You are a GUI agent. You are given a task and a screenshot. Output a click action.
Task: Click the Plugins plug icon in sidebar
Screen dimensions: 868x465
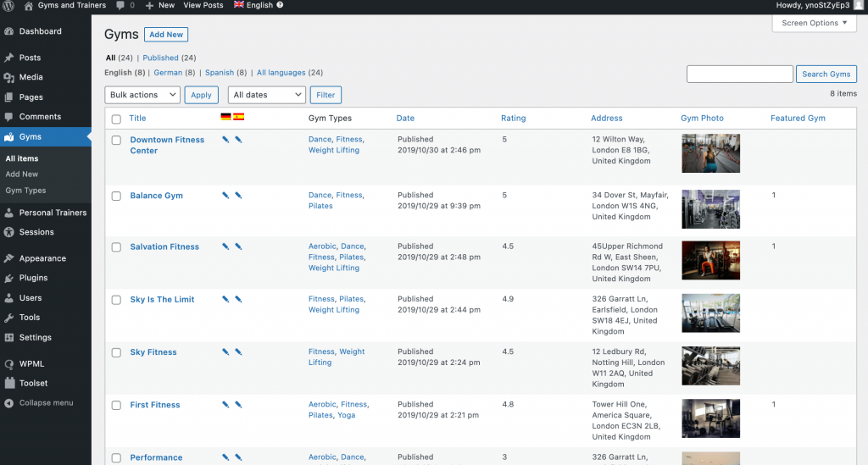[x=8, y=278]
